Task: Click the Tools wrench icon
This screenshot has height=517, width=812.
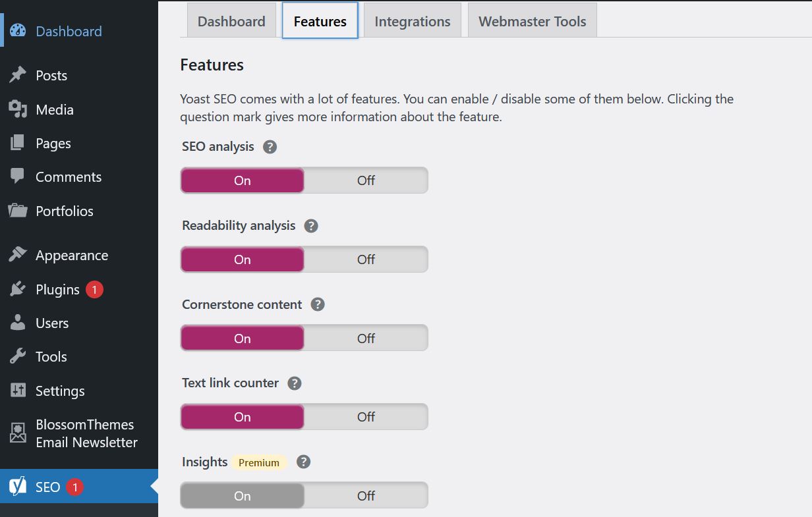Action: [x=18, y=357]
